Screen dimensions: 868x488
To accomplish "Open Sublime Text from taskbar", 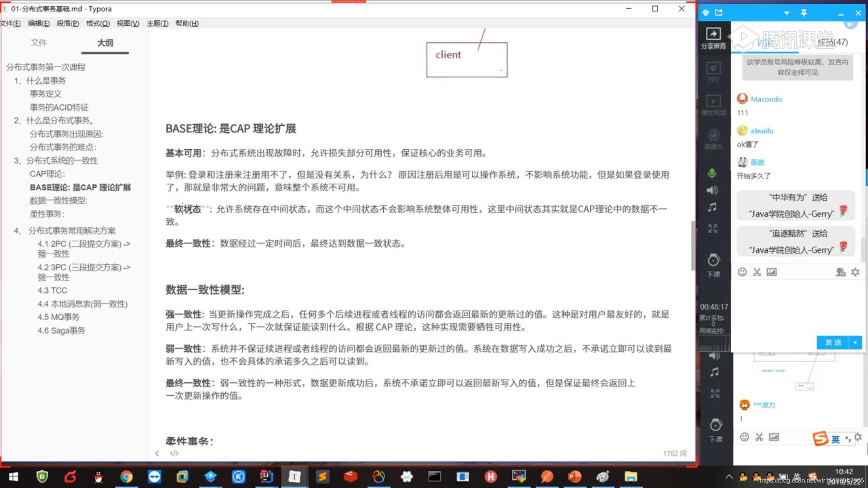I will [x=322, y=477].
